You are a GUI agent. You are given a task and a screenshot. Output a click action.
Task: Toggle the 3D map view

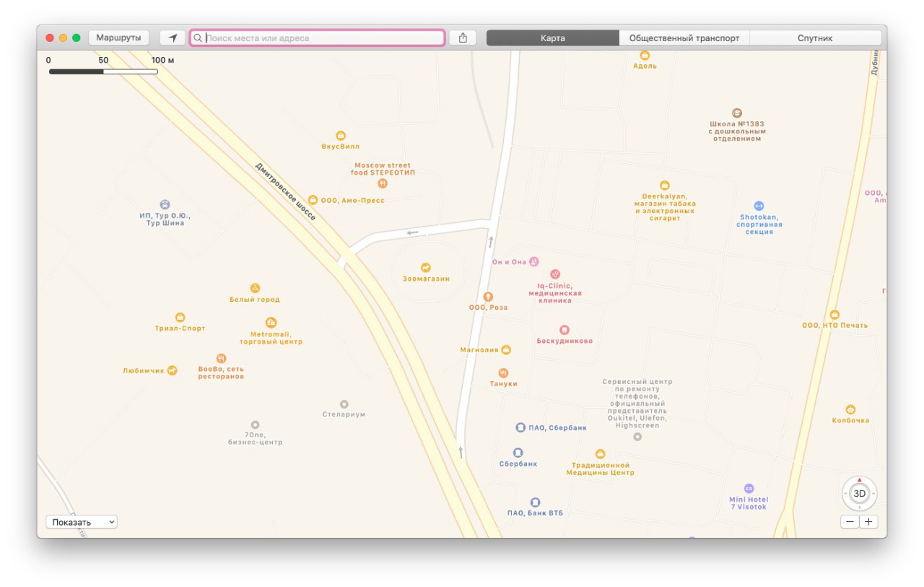pos(860,494)
